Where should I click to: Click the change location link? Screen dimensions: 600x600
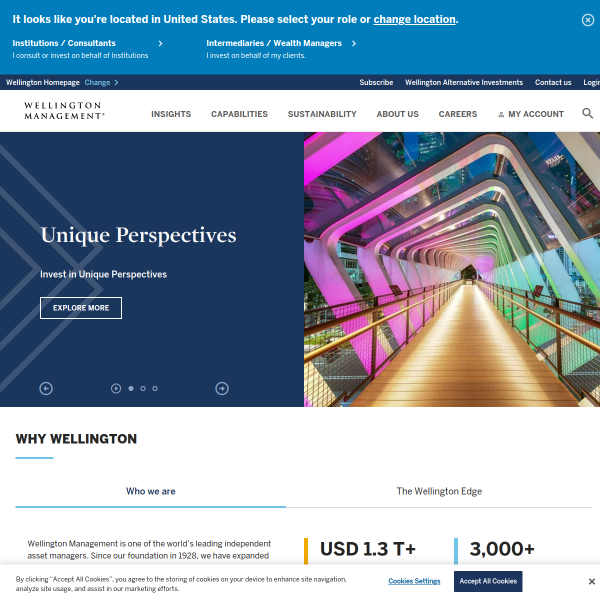click(x=414, y=20)
